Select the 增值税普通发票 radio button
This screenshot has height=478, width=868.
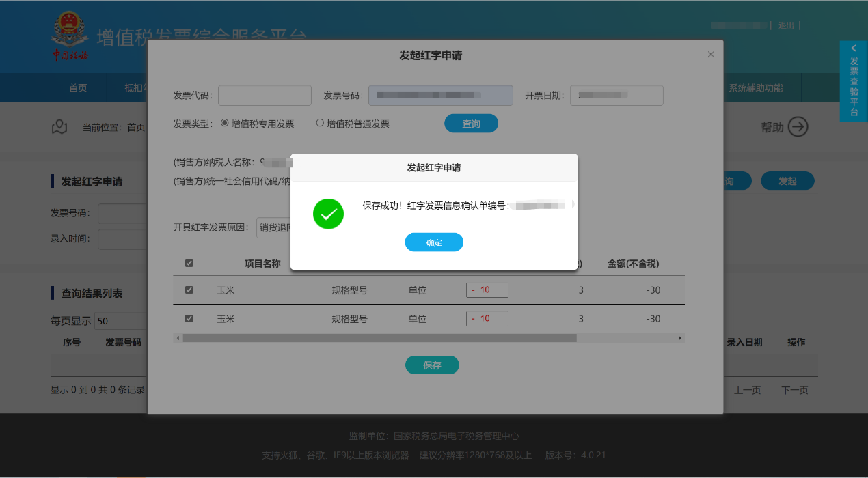pos(319,124)
